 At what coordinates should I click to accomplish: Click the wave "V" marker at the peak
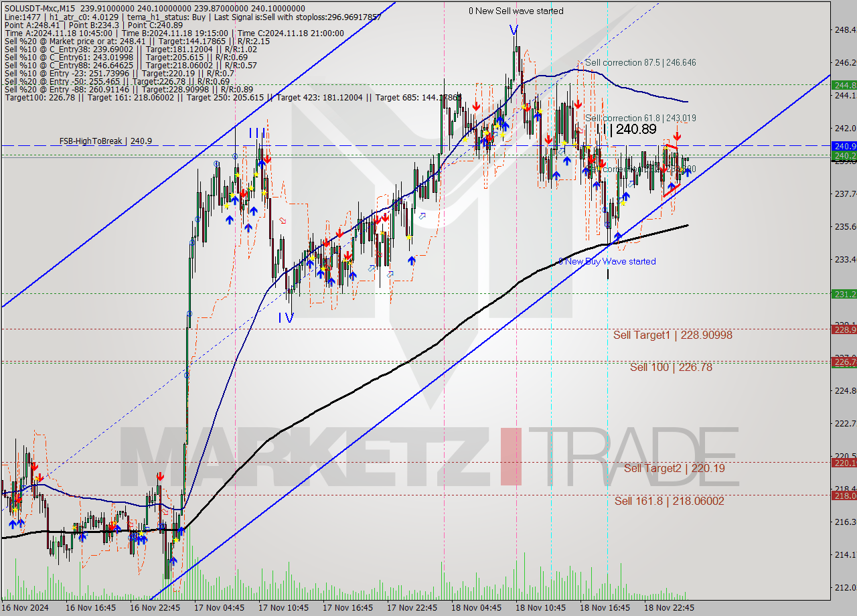click(514, 30)
